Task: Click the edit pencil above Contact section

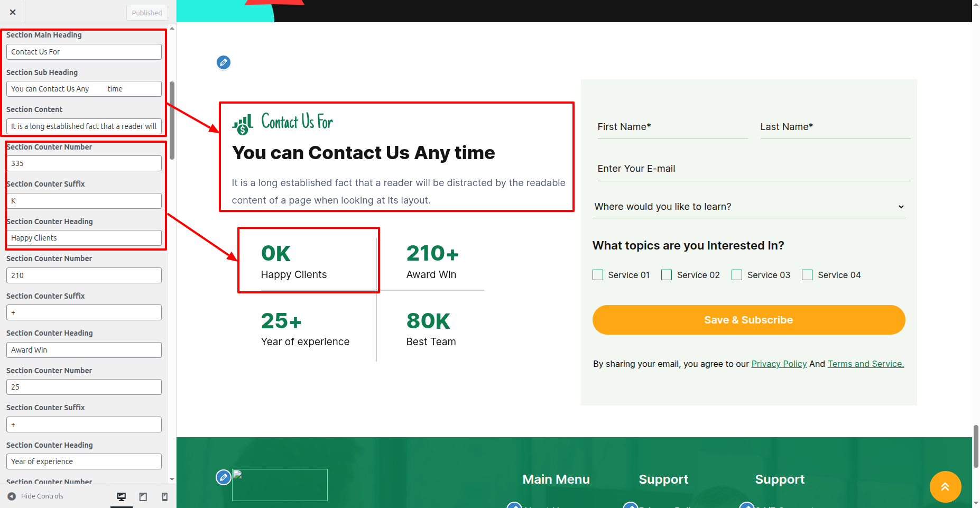Action: (x=224, y=62)
